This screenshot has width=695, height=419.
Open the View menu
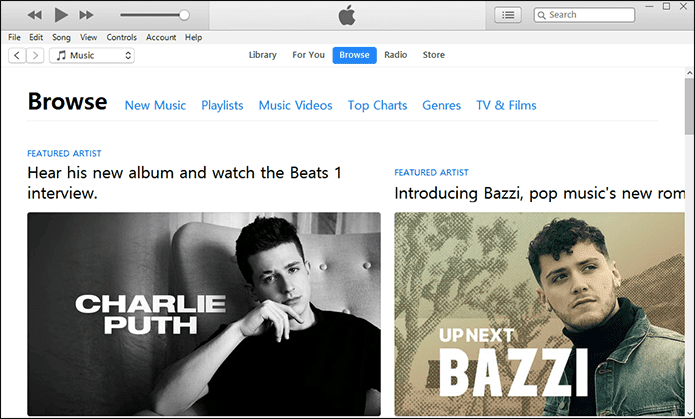(88, 37)
